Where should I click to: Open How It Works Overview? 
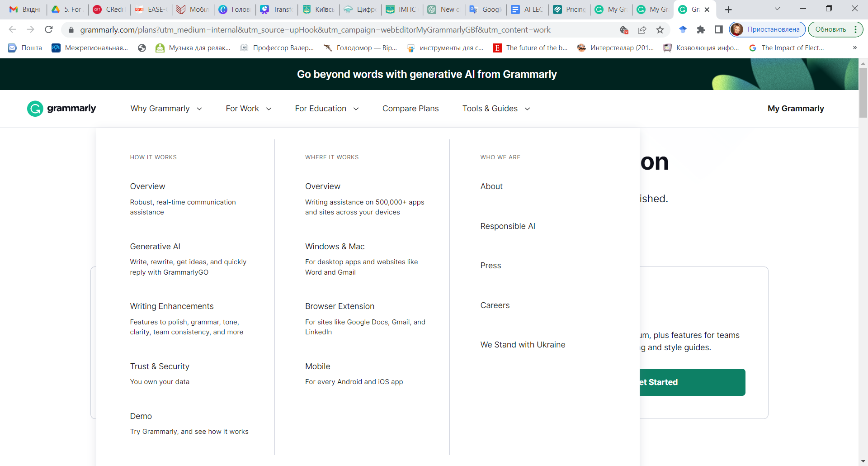tap(147, 186)
